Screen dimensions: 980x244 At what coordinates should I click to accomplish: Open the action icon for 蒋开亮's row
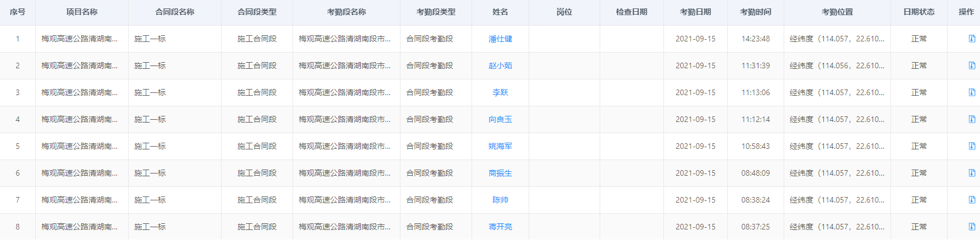click(x=972, y=227)
